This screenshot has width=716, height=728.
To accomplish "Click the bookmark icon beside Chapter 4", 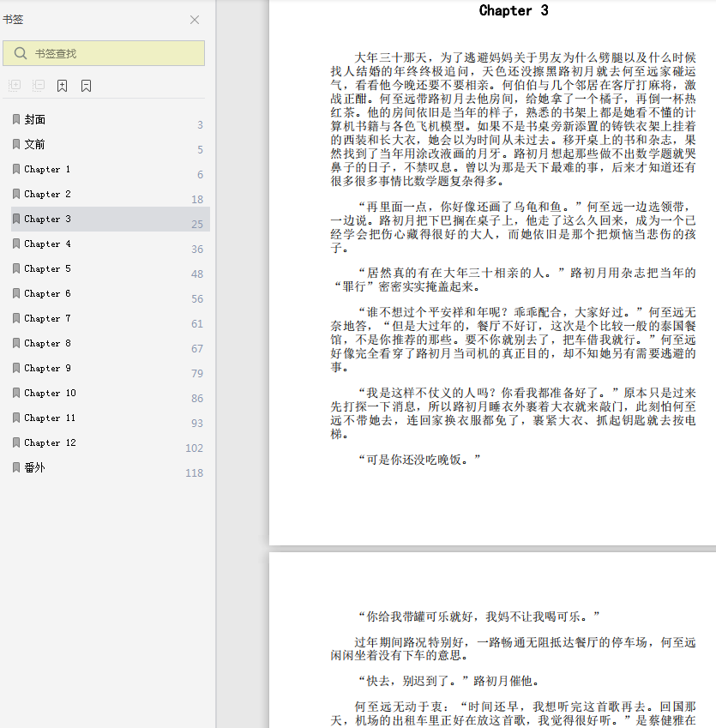I will pos(16,244).
